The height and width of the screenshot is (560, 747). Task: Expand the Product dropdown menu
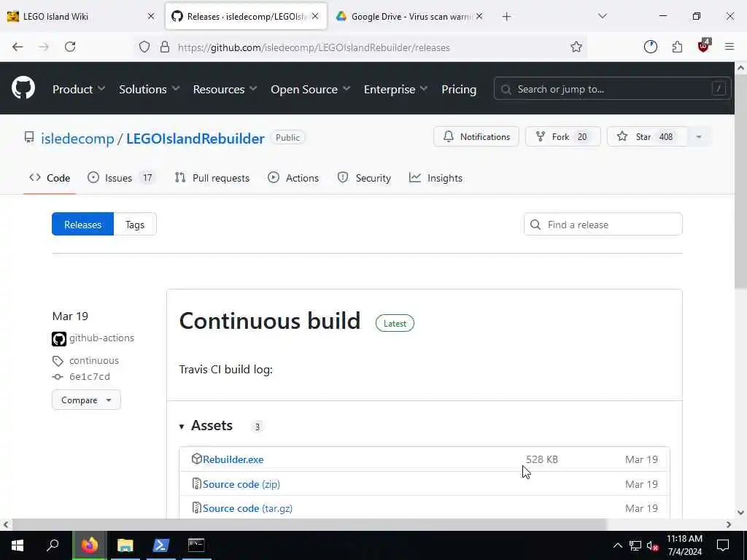(79, 89)
